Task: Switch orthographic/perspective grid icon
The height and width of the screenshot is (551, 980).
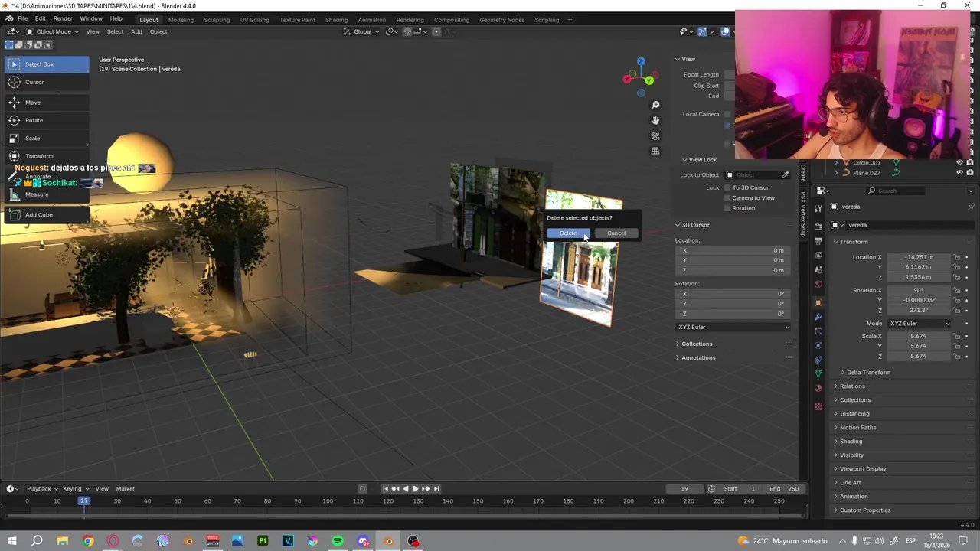Action: 655,151
